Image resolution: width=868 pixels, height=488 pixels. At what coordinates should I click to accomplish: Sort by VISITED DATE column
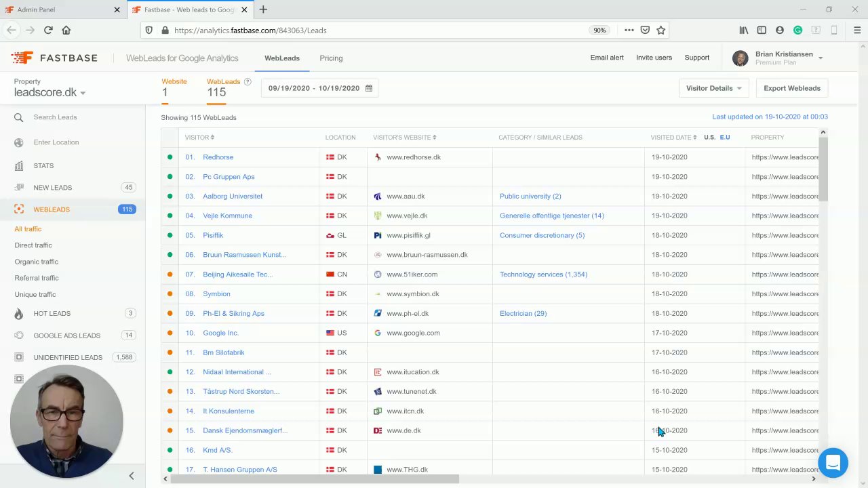673,138
